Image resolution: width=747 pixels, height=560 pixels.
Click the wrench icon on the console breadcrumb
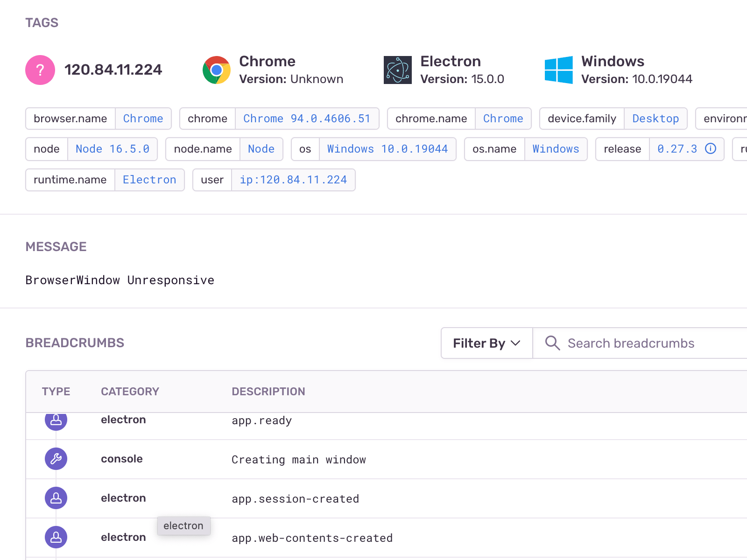click(56, 459)
